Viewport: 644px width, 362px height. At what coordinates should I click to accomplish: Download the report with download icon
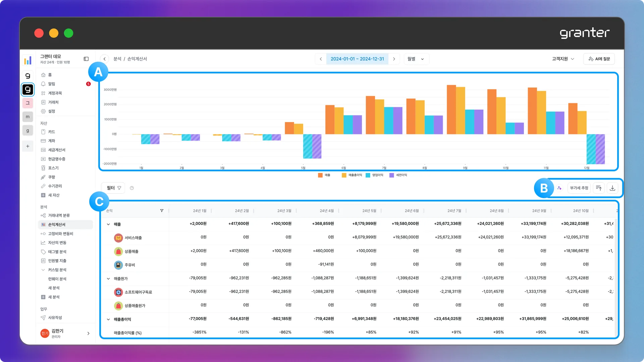tap(612, 188)
